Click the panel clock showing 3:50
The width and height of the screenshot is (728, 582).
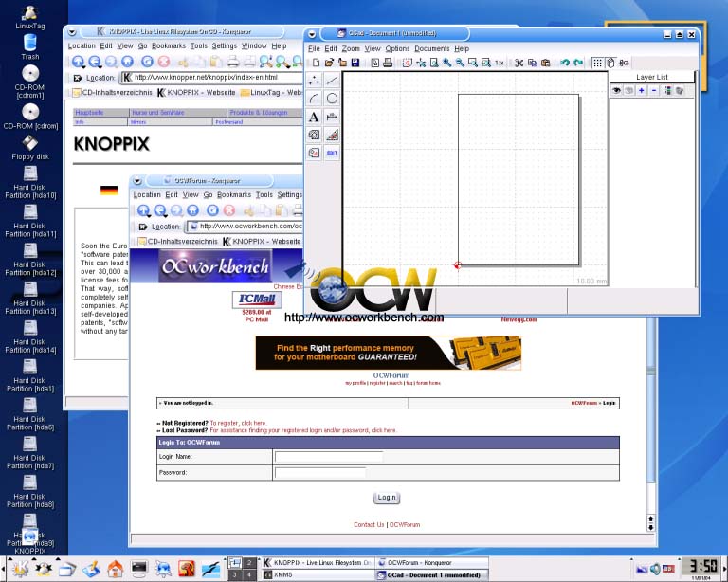[702, 566]
